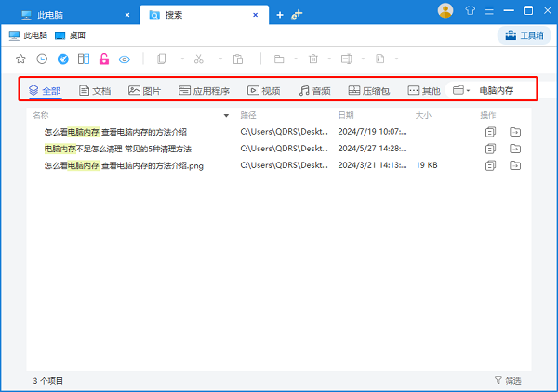
Task: Filter results by 图片
Action: click(144, 91)
